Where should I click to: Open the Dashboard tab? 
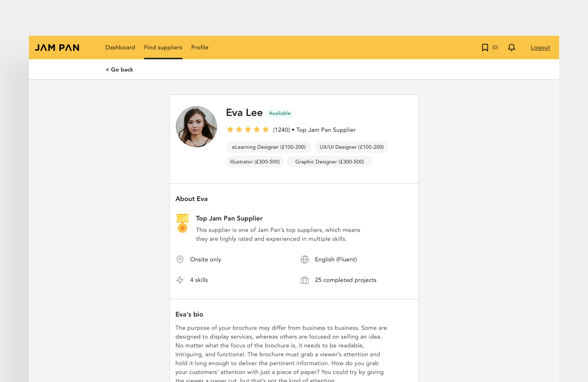(120, 47)
